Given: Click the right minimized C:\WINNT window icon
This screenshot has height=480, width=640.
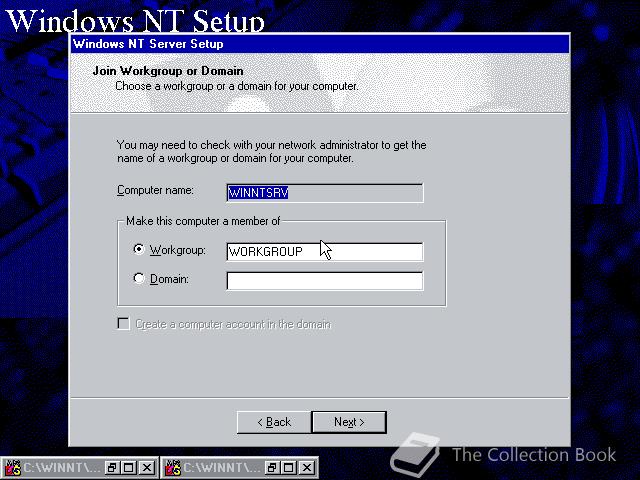Looking at the screenshot, I should coord(173,468).
